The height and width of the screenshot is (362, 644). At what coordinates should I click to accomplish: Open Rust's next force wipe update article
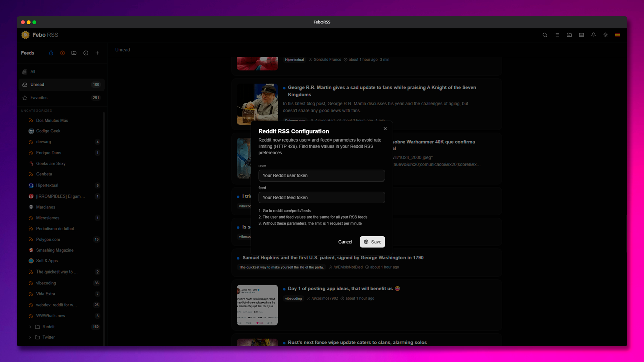[357, 343]
